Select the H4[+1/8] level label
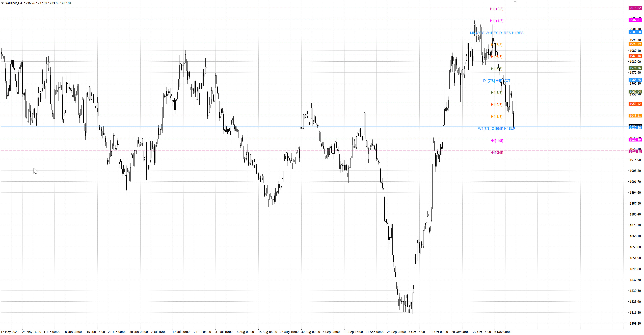Screen dimensions: 644x335 [x=496, y=21]
